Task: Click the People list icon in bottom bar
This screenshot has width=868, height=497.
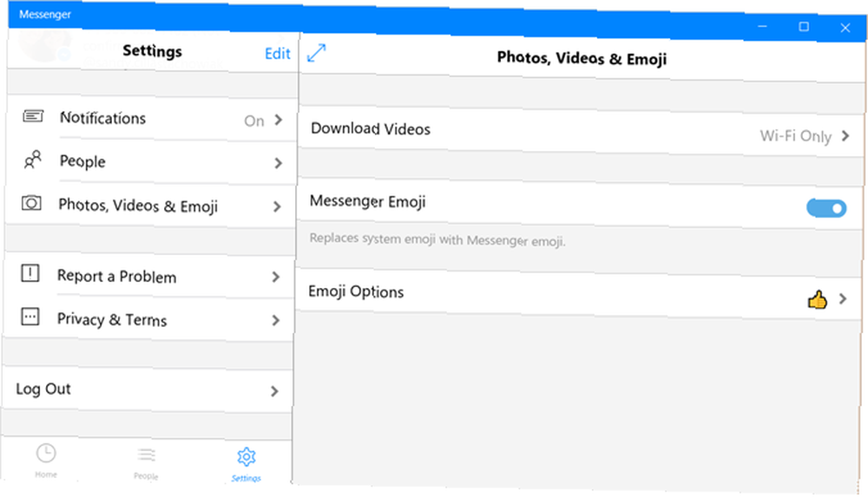Action: pyautogui.click(x=147, y=455)
